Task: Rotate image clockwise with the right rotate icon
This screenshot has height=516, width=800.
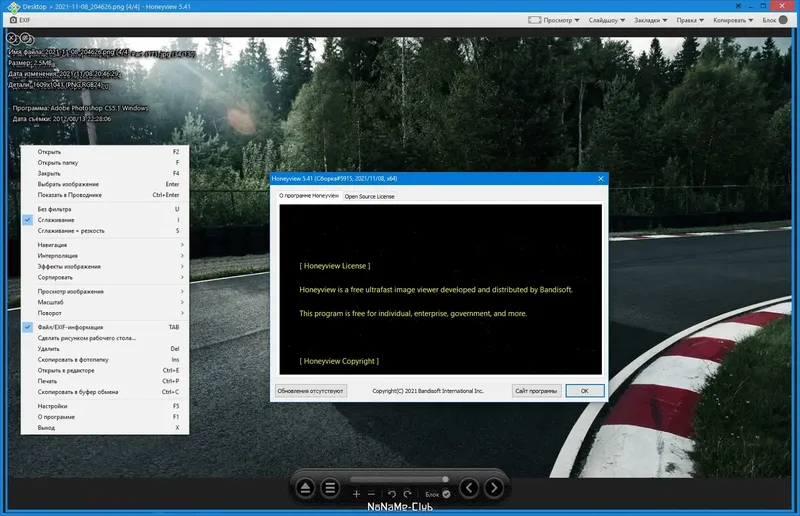Action: (x=407, y=494)
